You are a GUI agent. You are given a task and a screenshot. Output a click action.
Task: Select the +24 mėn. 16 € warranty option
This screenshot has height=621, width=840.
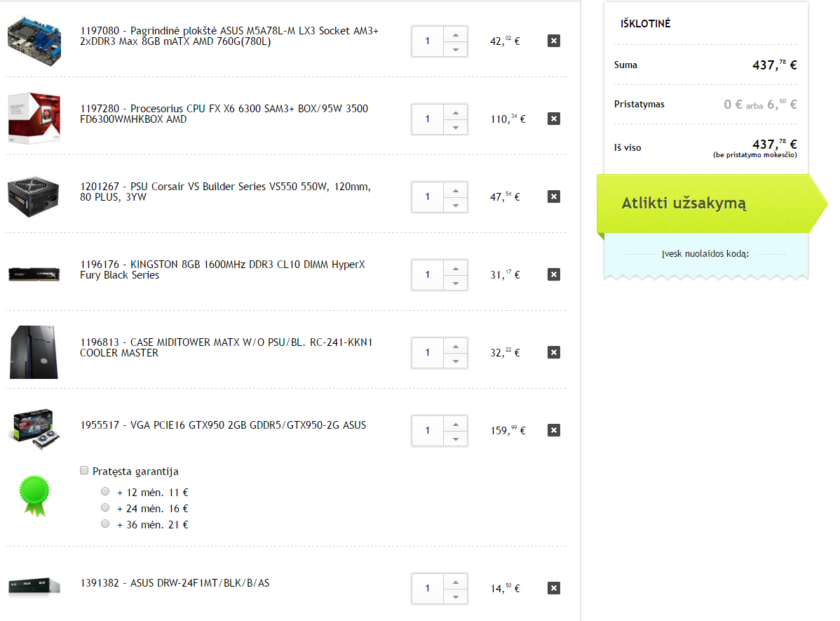tap(105, 507)
